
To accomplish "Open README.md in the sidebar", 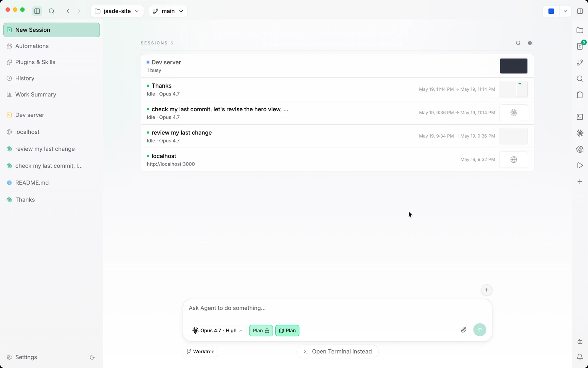I will click(52, 183).
